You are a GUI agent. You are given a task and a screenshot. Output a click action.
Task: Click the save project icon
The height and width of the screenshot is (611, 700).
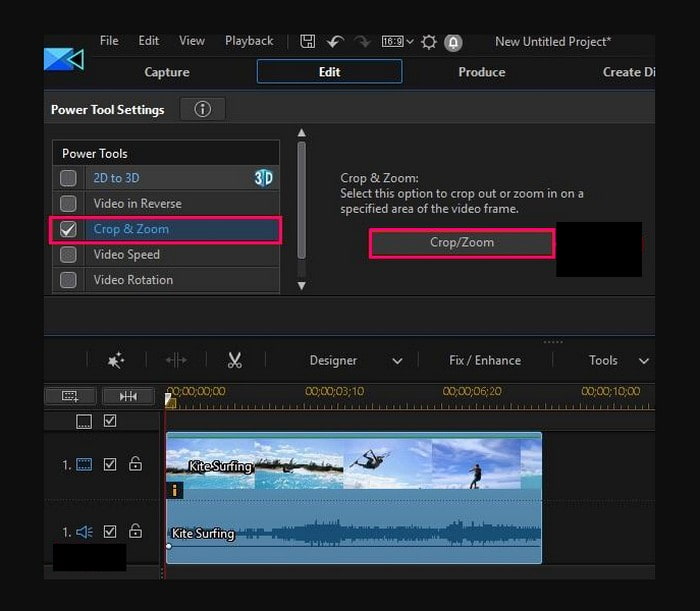(x=308, y=42)
